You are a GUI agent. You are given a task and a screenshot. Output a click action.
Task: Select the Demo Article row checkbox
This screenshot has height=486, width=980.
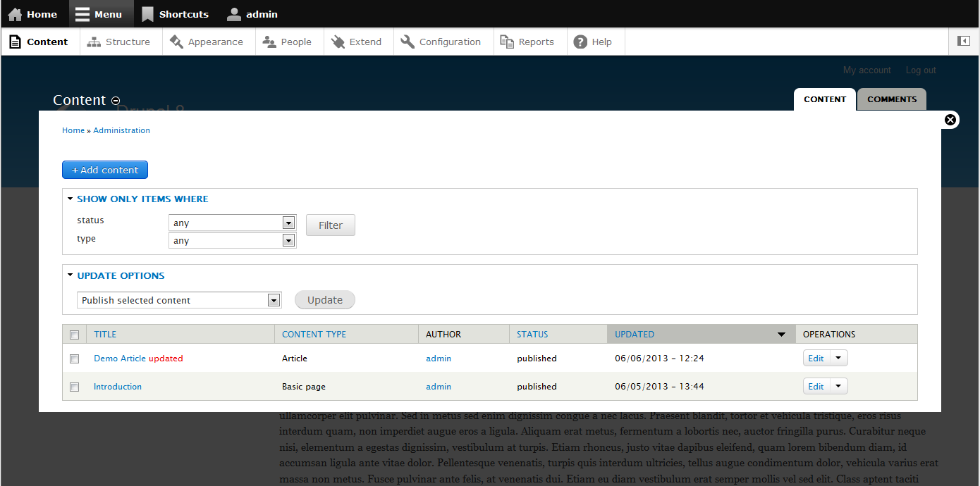(75, 359)
